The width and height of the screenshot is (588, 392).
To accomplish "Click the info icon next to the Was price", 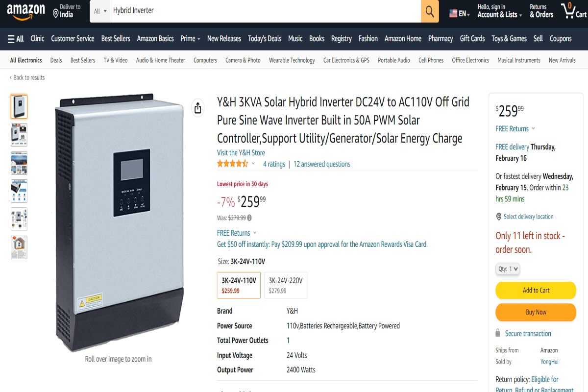I will coord(249,218).
